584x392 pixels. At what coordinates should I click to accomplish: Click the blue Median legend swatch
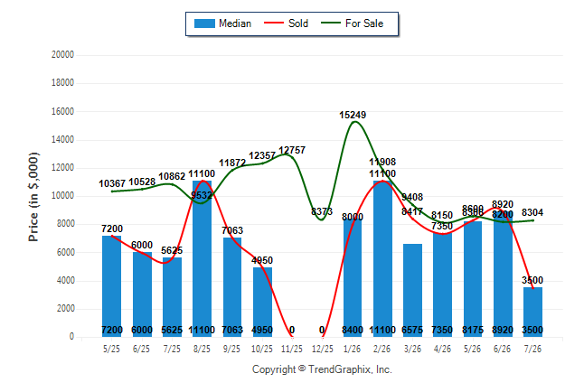(204, 23)
